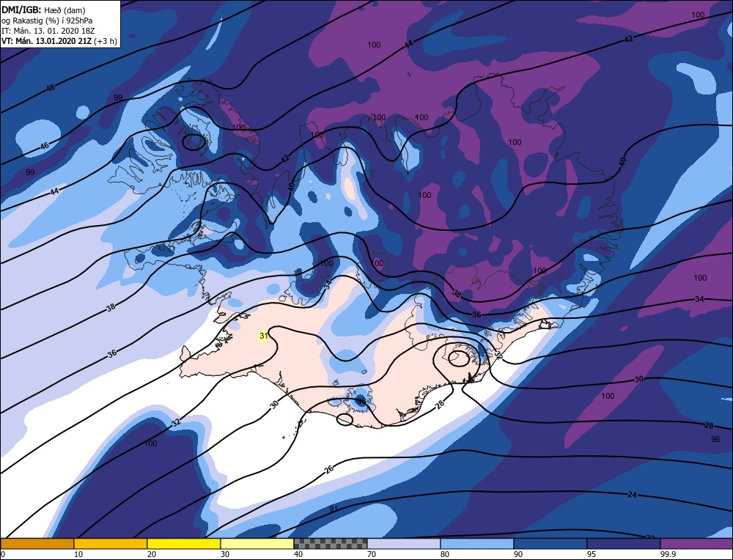This screenshot has height=560, width=733.
Task: Click the yellow-highlighted 31 contour label
Action: click(263, 336)
